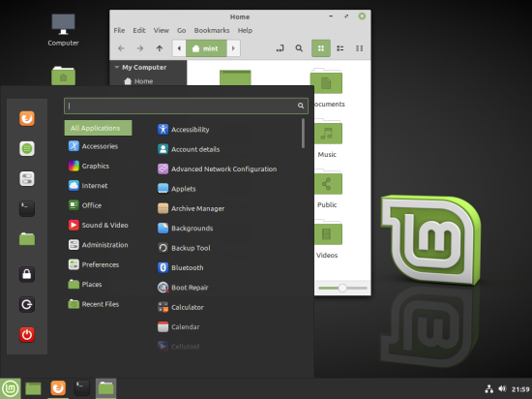
Task: Open Applets settings entry
Action: coord(177,189)
